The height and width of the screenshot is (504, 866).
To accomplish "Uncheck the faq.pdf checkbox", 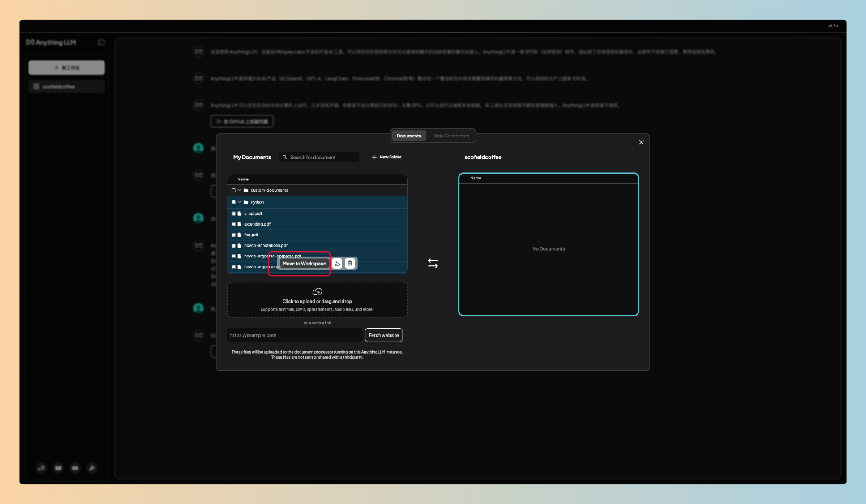I will [234, 235].
